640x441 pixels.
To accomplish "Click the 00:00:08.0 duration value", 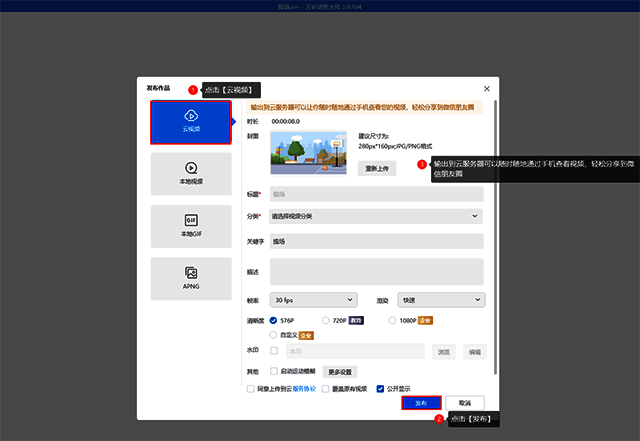I will [286, 122].
